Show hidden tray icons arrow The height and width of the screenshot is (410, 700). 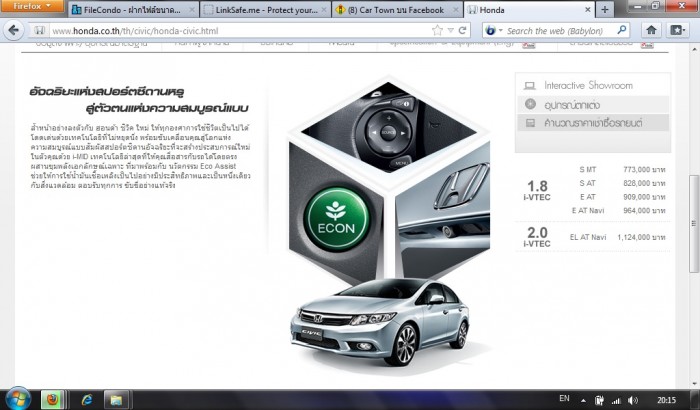pyautogui.click(x=583, y=401)
